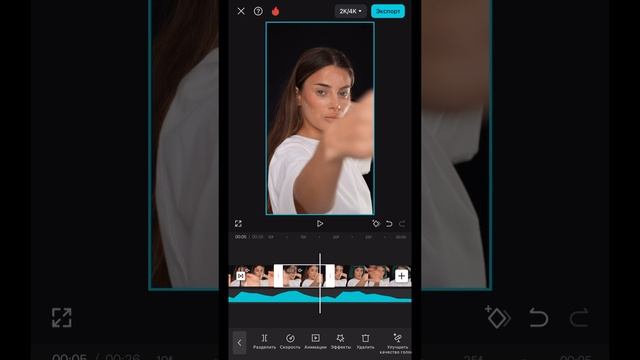Delete clip with the Удалить trash icon

click(365, 341)
